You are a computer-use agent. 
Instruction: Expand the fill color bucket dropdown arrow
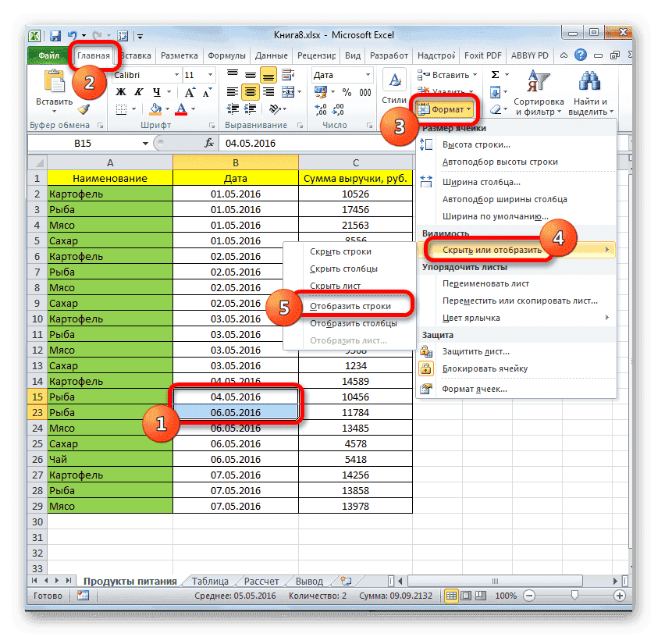tap(165, 109)
